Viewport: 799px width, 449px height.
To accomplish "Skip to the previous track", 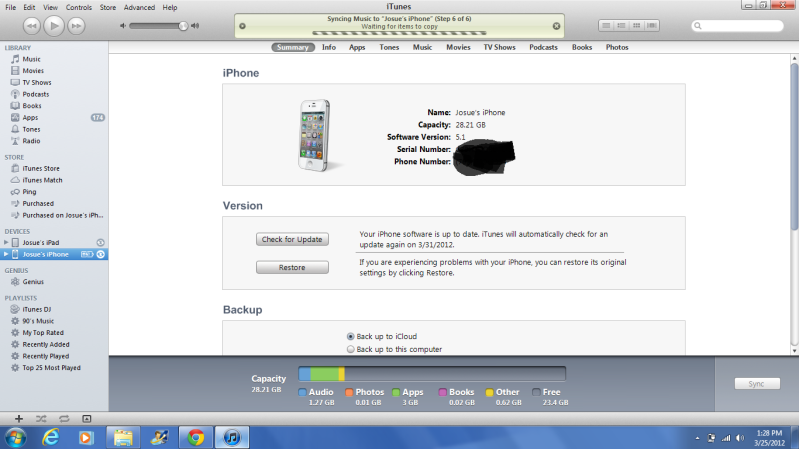I will (32, 26).
